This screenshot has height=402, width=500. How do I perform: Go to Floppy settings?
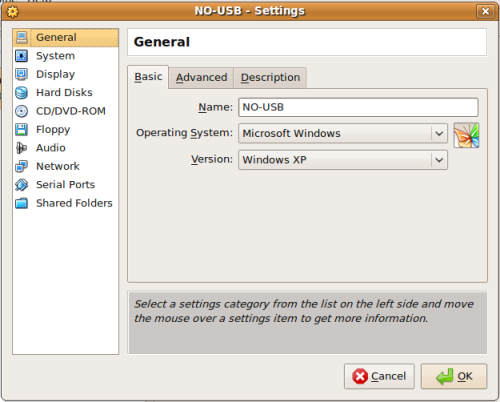[x=66, y=130]
